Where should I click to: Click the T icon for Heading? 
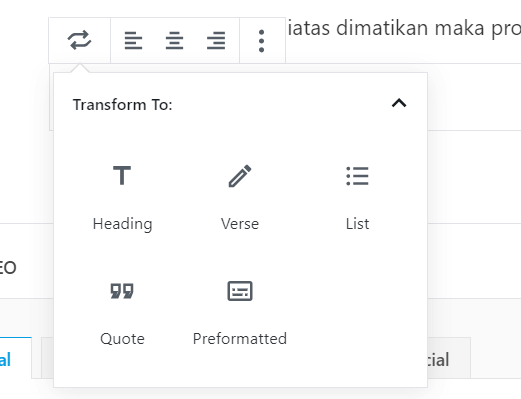[122, 175]
